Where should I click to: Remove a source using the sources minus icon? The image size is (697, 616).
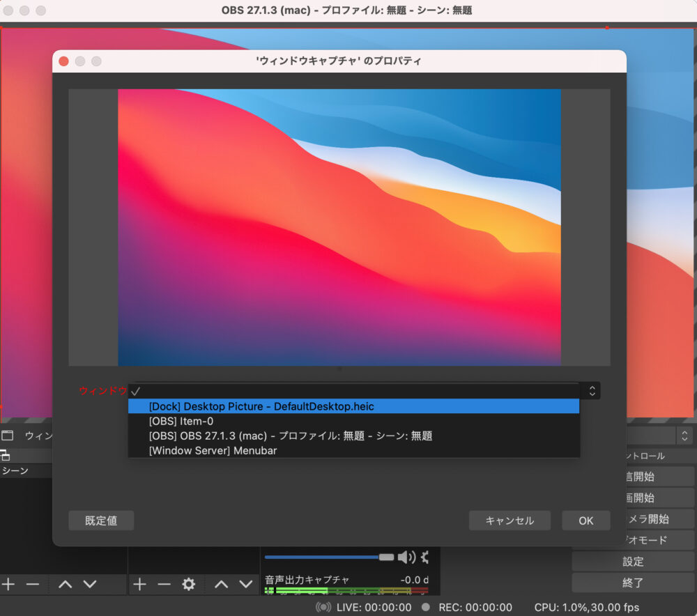click(164, 584)
